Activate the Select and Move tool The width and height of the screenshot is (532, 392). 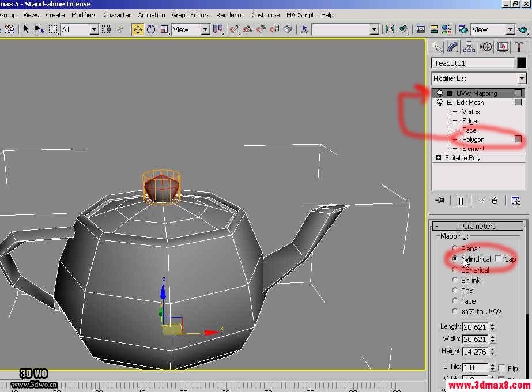pyautogui.click(x=138, y=29)
